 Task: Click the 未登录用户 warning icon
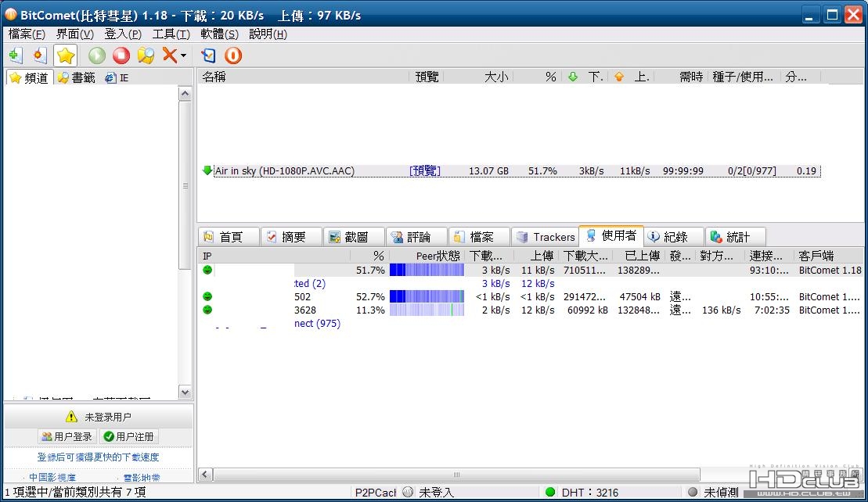(x=71, y=416)
